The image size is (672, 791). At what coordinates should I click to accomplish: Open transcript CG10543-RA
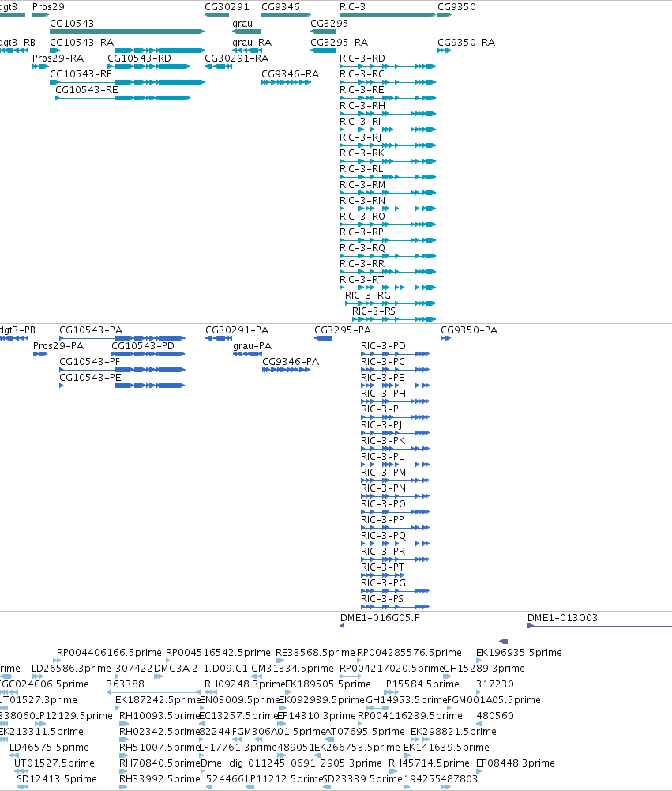(x=81, y=43)
